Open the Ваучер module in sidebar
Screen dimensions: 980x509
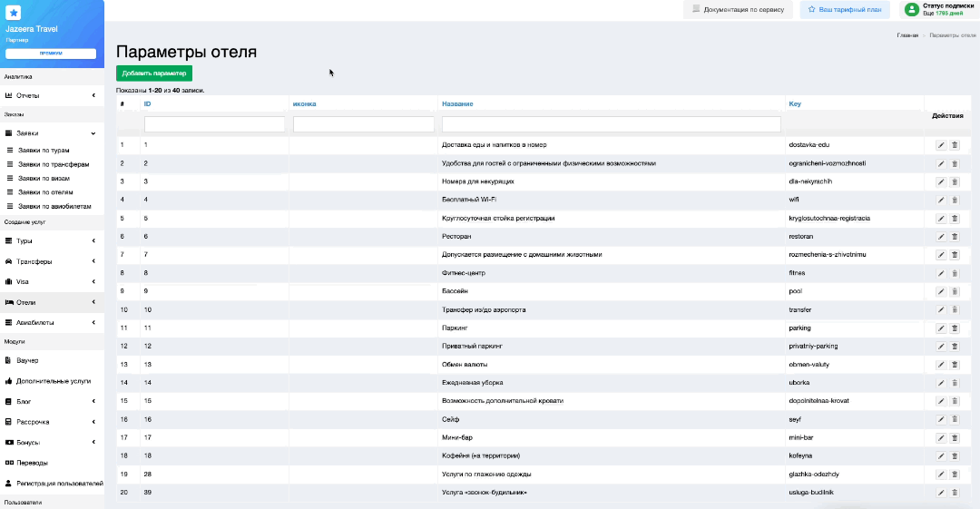point(28,360)
